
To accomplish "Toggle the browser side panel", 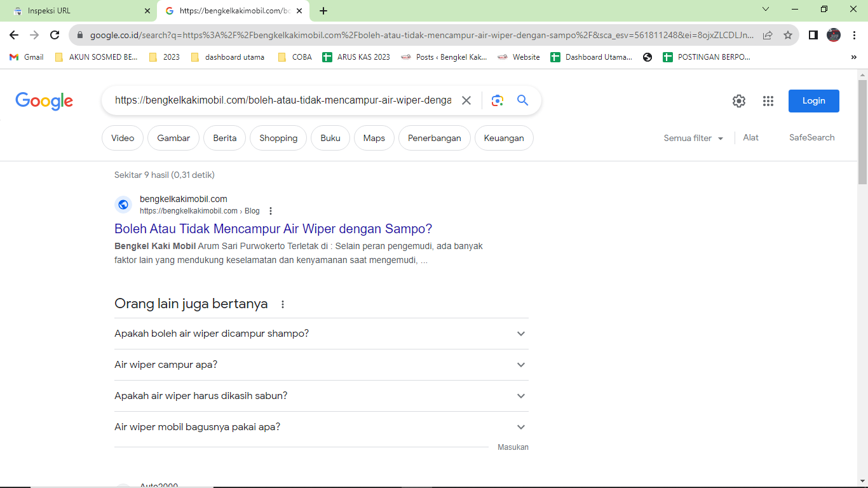I will (x=813, y=35).
